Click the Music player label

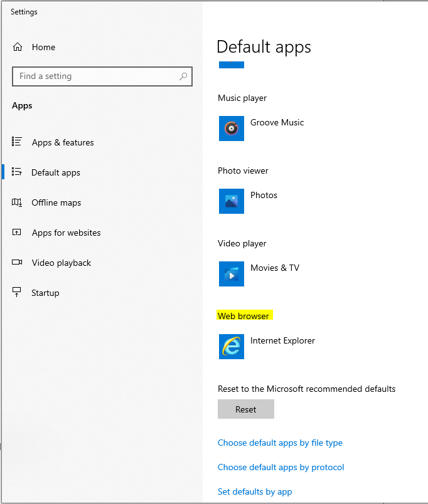click(242, 98)
